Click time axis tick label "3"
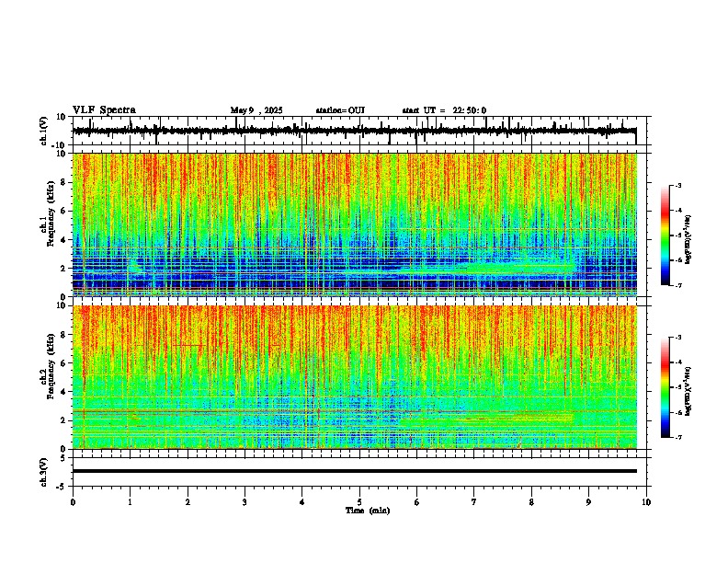This screenshot has width=728, height=563. [245, 502]
